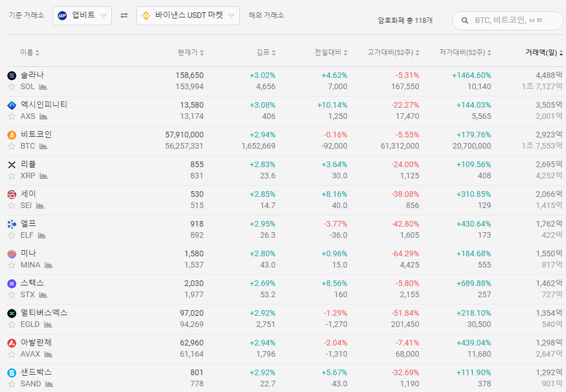The height and width of the screenshot is (392, 566).
Task: Open the AVAX chart icon
Action: tap(48, 354)
